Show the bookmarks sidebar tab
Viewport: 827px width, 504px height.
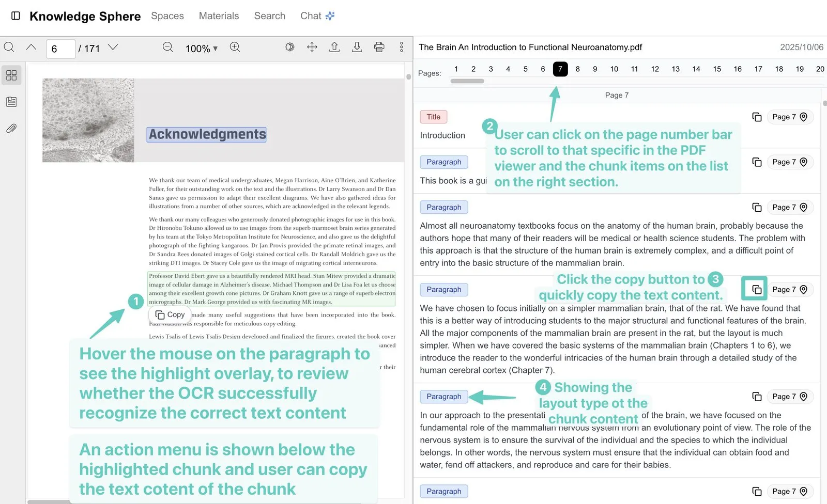11,102
